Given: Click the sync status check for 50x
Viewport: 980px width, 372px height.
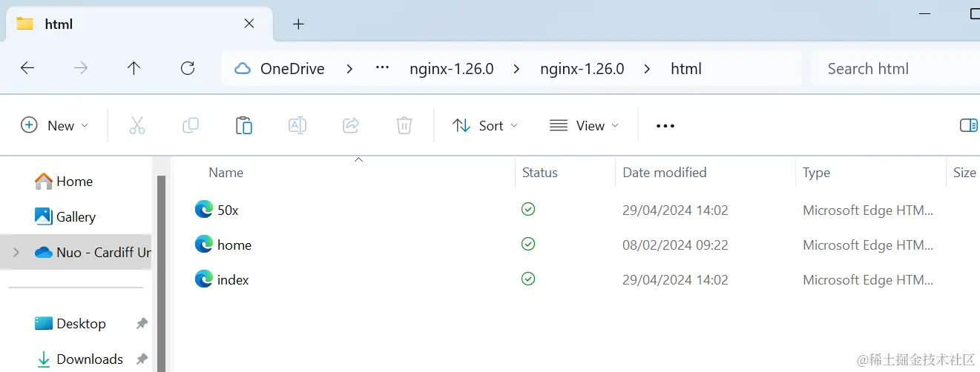Looking at the screenshot, I should (x=528, y=210).
